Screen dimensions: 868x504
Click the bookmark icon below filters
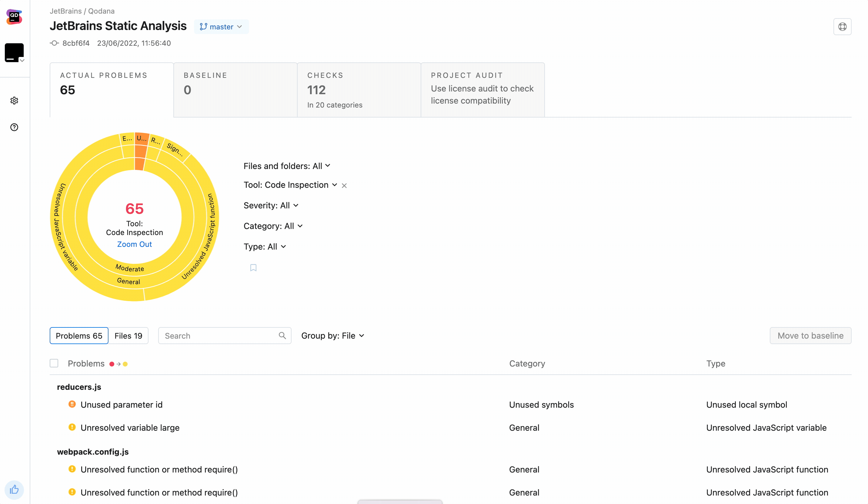pos(253,267)
